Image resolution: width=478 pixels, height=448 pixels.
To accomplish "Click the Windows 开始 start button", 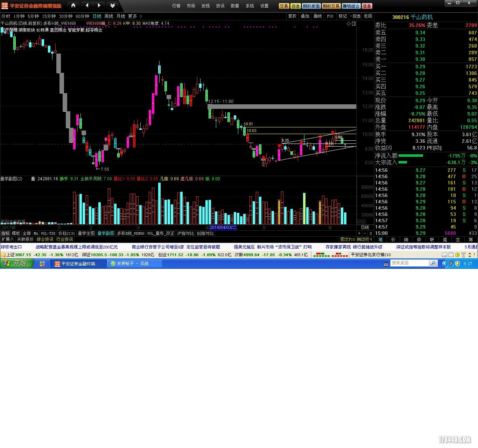I will point(16,264).
